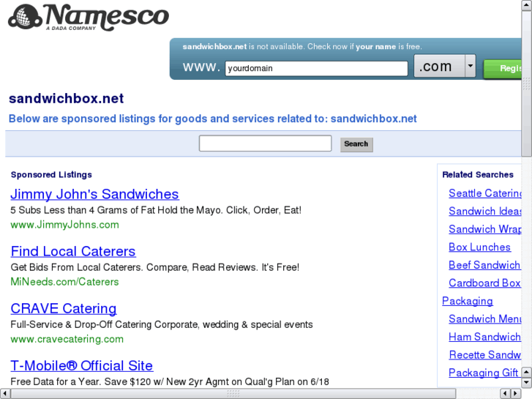Select Ham Sandwich related search
This screenshot has height=399, width=532.
[484, 337]
